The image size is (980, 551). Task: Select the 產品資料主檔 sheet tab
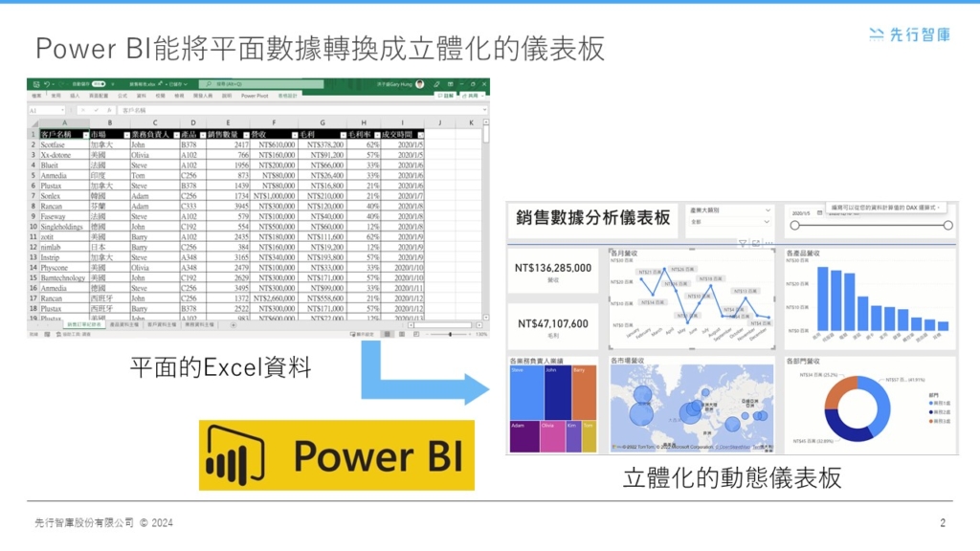tap(123, 325)
